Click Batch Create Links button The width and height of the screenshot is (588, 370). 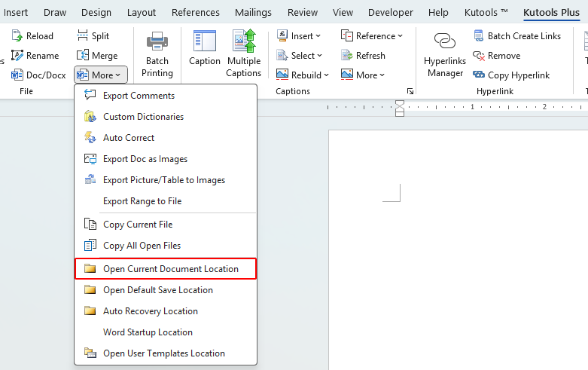[516, 36]
